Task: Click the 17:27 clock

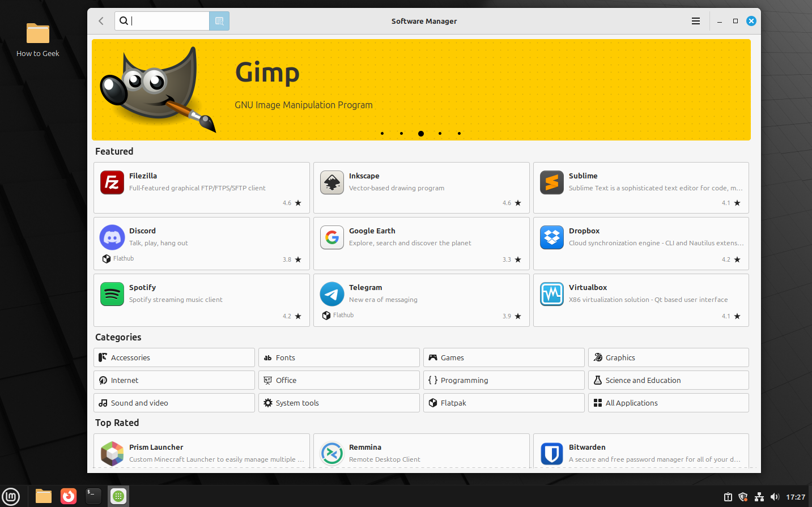Action: [796, 497]
